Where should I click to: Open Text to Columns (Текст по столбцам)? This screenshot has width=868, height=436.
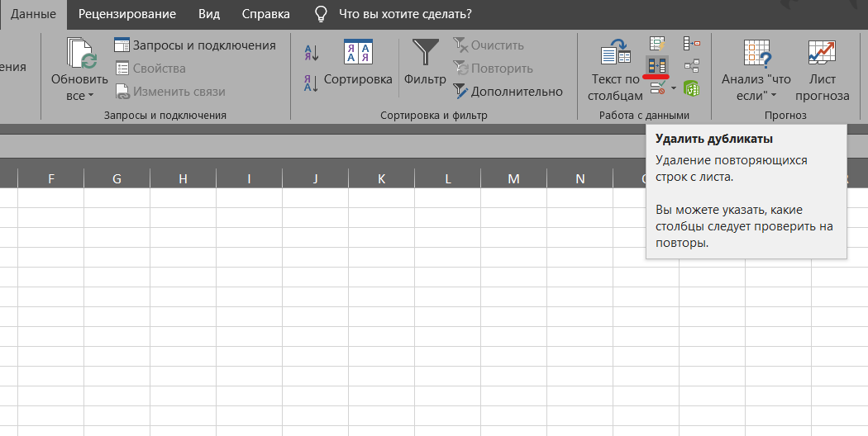point(615,69)
